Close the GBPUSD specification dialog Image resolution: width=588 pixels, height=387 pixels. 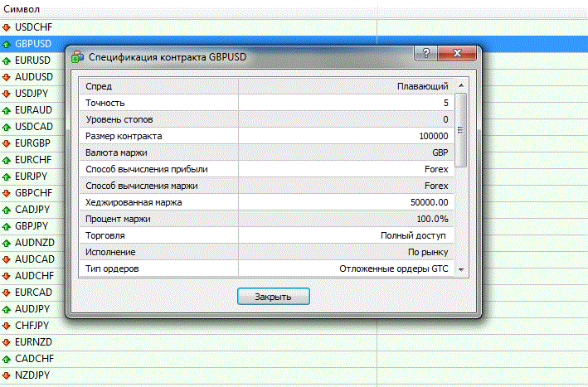[273, 296]
